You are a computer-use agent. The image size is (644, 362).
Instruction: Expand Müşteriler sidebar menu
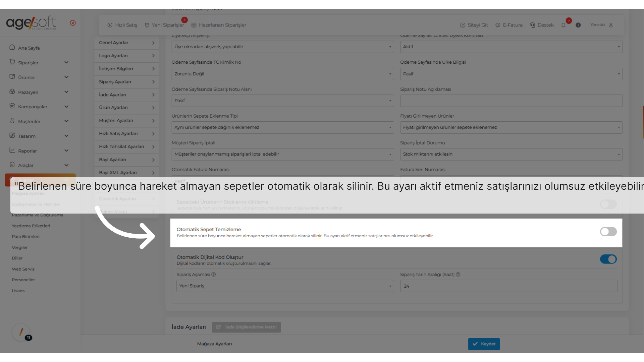click(x=39, y=121)
